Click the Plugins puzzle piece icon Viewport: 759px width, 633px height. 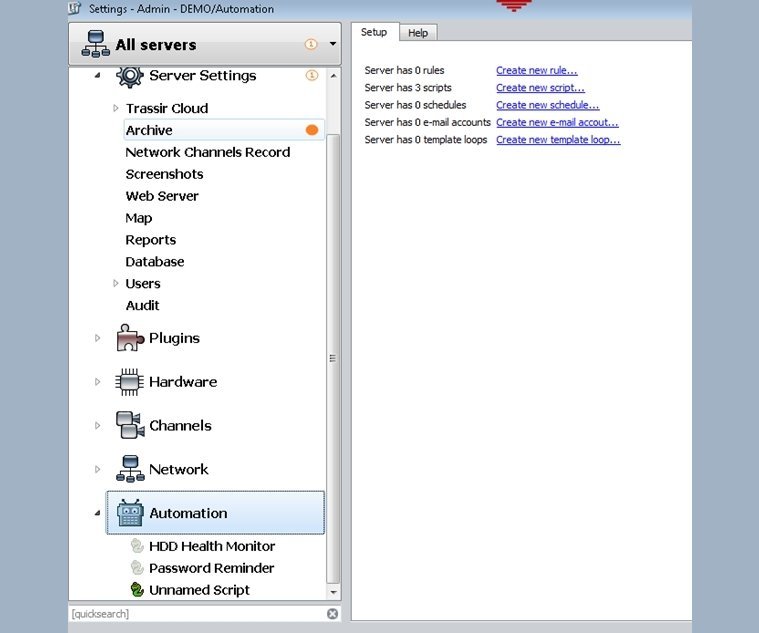pyautogui.click(x=130, y=338)
